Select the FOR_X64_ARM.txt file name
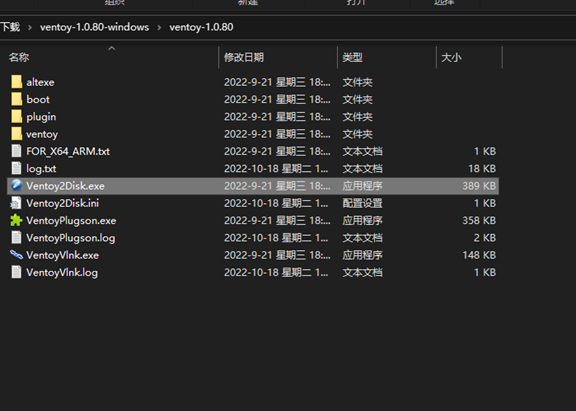This screenshot has width=576, height=411. pos(68,151)
